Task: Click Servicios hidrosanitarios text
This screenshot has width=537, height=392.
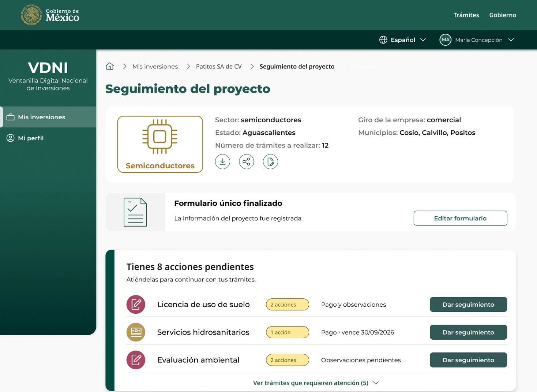Action: pyautogui.click(x=203, y=332)
